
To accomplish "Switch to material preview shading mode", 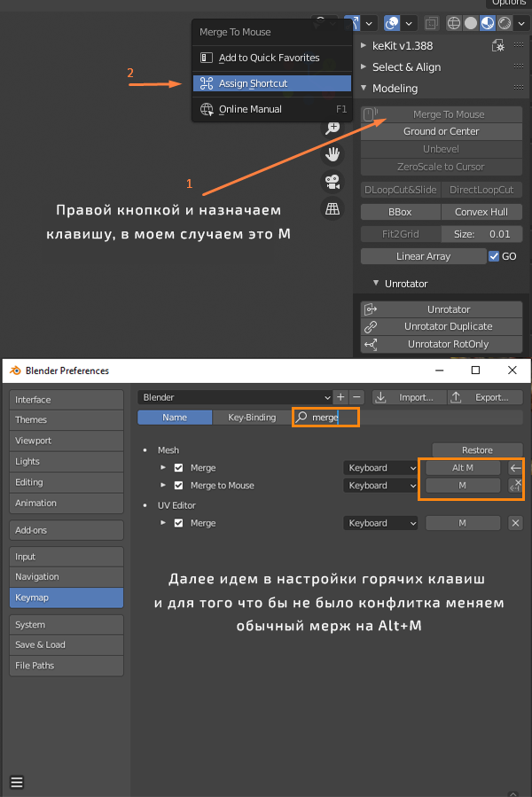I will pos(488,23).
